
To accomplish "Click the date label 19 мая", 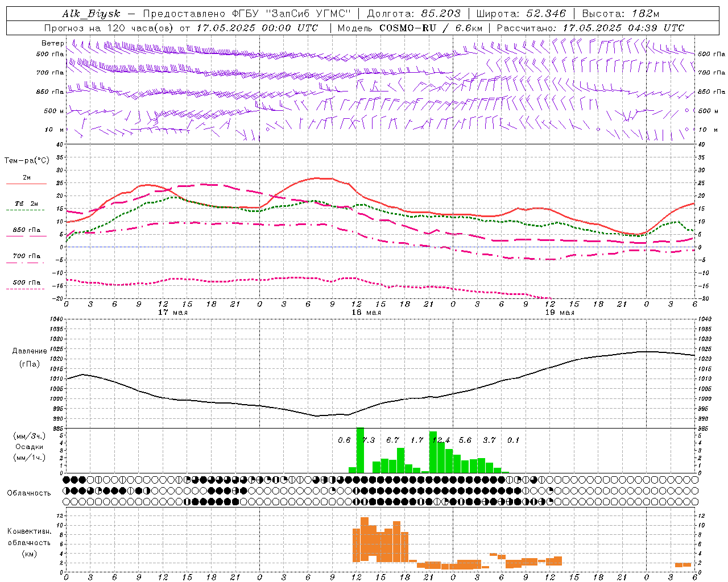I will tap(559, 313).
